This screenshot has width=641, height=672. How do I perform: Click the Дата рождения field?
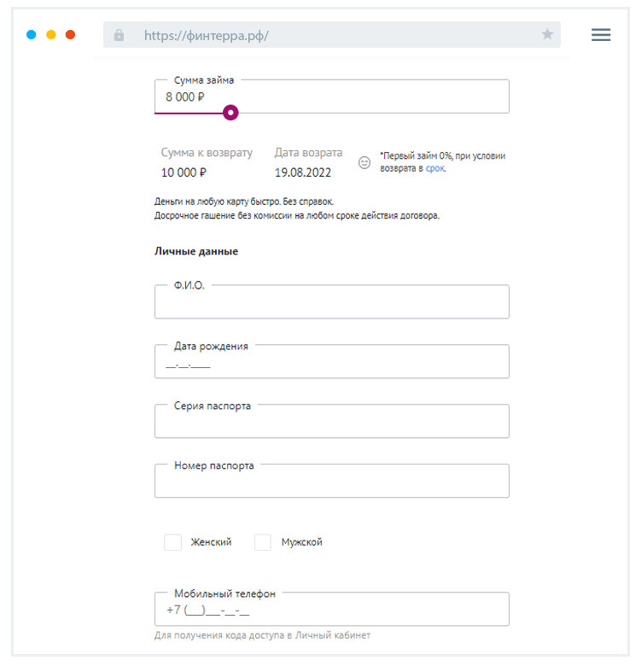[x=331, y=363]
